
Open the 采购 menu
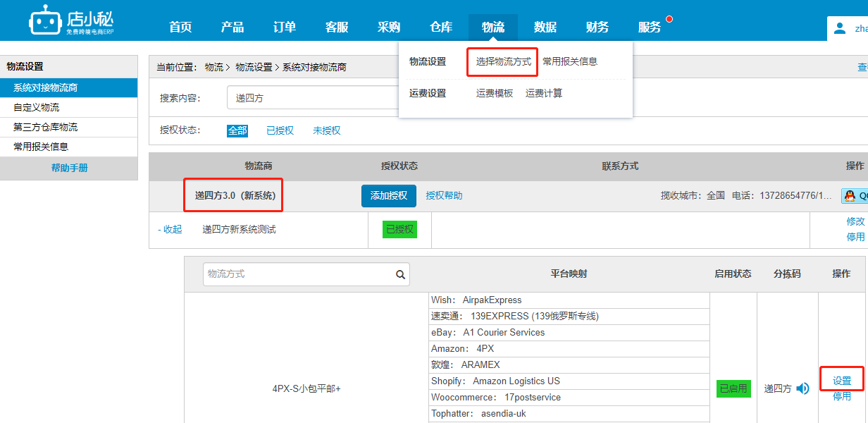[389, 27]
